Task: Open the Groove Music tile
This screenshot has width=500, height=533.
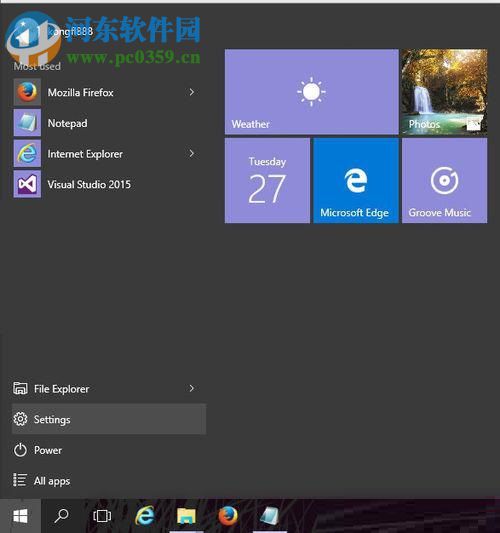Action: click(444, 180)
